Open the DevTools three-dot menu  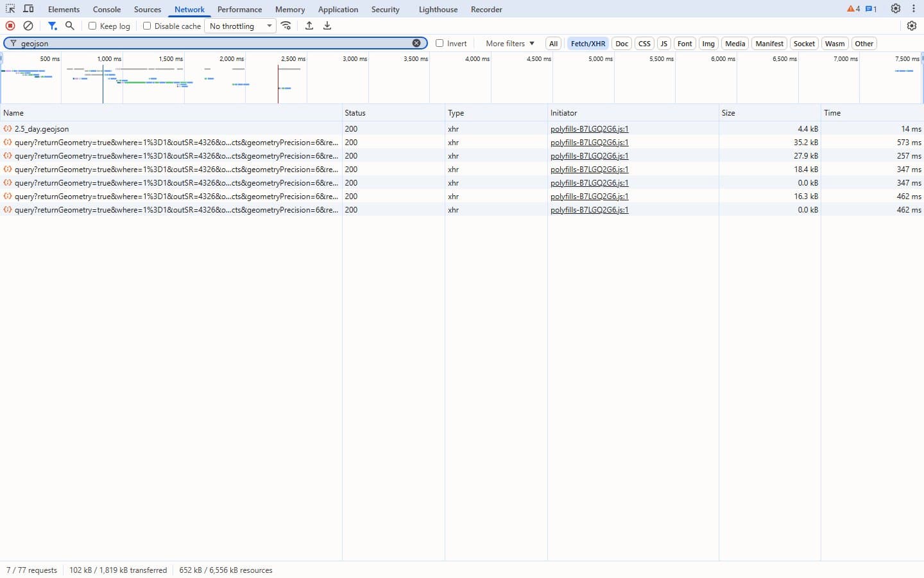(x=914, y=9)
